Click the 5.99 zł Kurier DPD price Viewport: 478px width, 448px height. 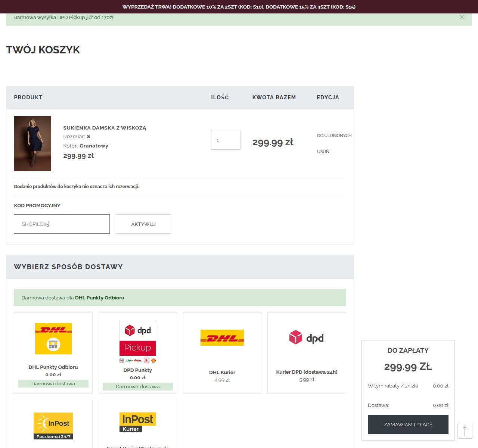(x=307, y=380)
